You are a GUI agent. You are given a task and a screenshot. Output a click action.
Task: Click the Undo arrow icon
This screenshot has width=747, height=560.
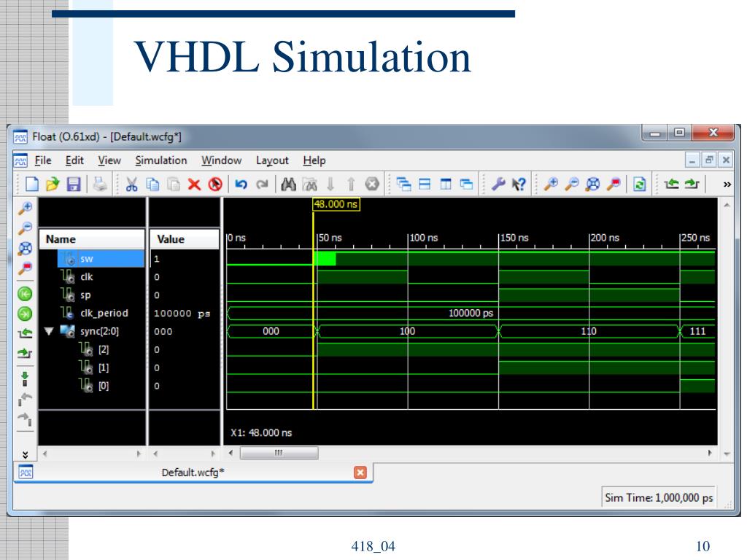tap(241, 184)
